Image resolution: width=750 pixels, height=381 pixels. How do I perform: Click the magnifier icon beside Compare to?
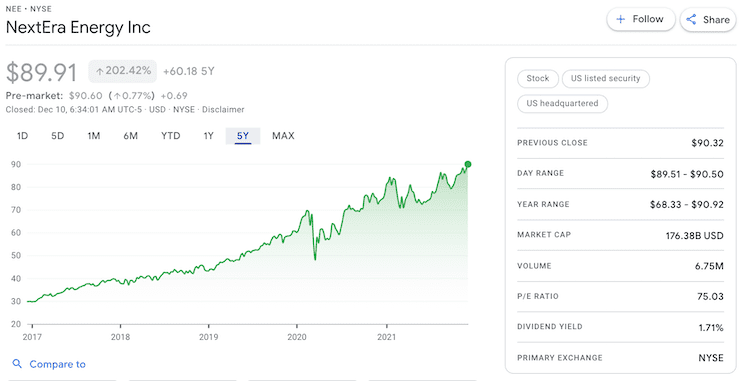coord(17,364)
